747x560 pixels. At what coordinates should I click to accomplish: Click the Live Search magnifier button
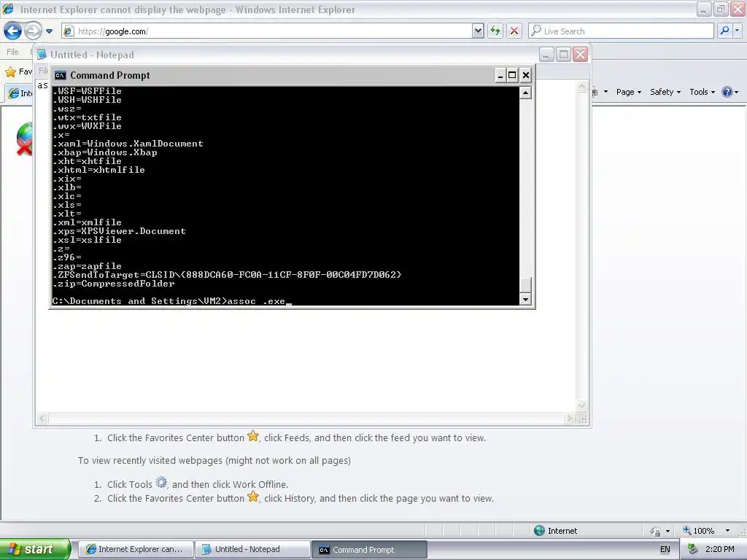(724, 31)
